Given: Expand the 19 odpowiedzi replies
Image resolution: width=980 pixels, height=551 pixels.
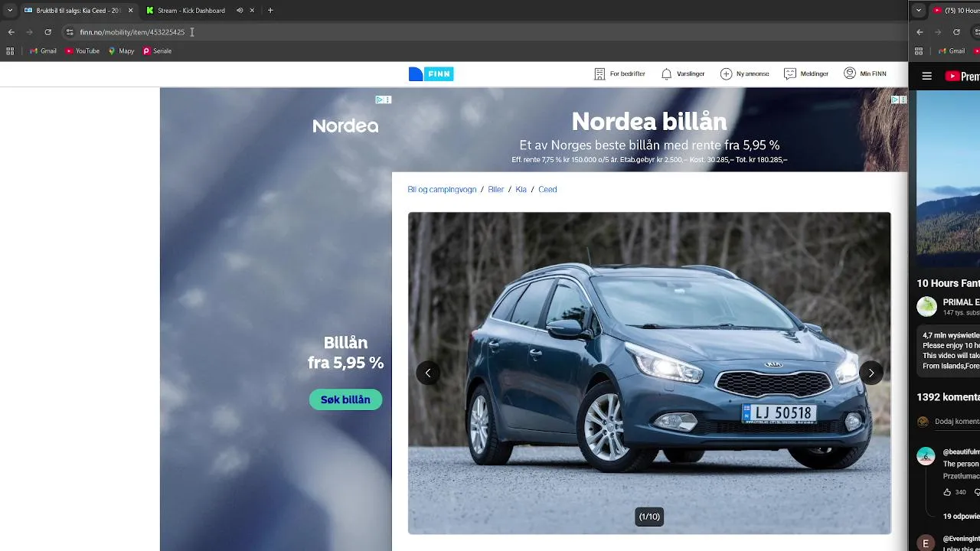Looking at the screenshot, I should point(962,517).
